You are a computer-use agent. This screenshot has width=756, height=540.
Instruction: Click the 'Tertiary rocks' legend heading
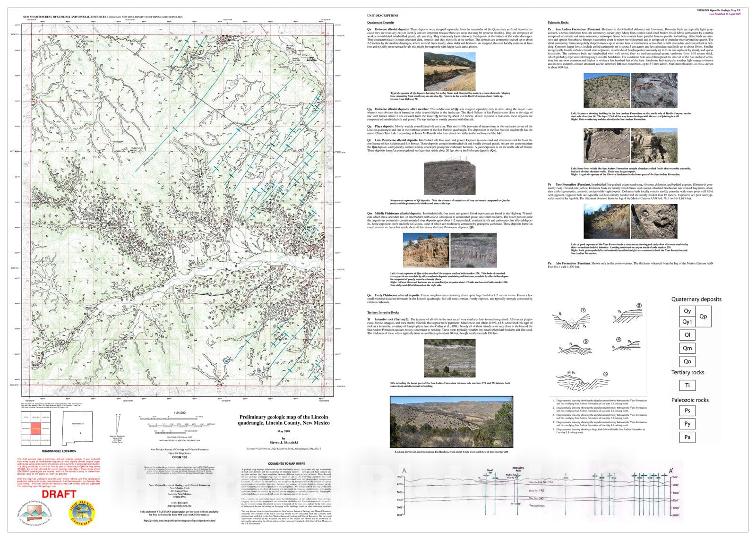687,372
